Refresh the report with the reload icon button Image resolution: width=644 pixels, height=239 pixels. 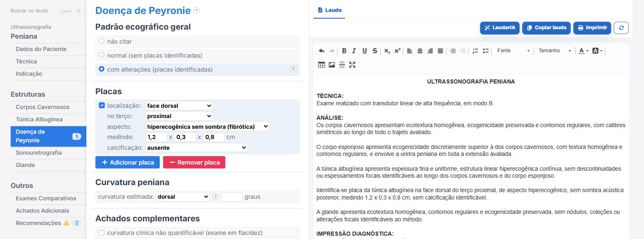(621, 28)
